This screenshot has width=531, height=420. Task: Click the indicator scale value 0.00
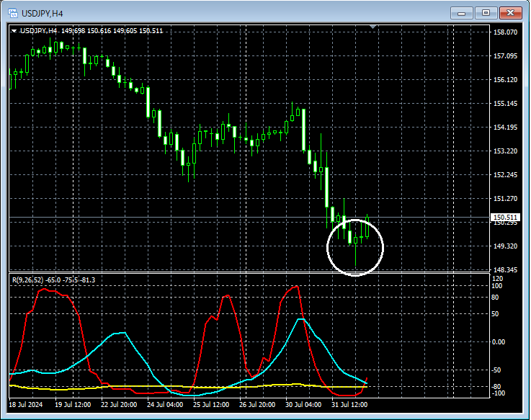[499, 342]
